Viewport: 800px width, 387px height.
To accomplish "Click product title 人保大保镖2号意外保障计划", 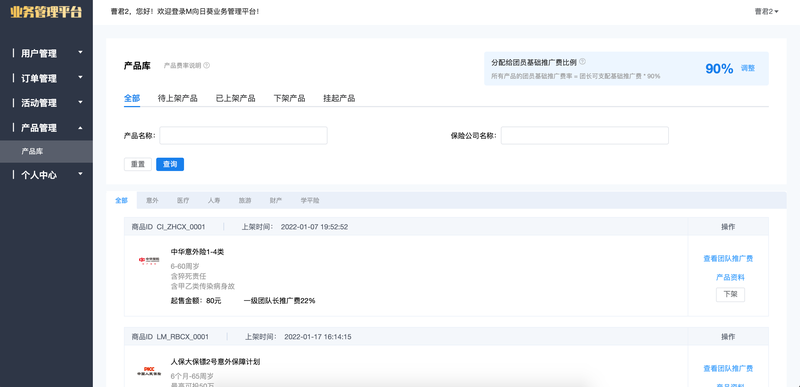I will (x=215, y=362).
